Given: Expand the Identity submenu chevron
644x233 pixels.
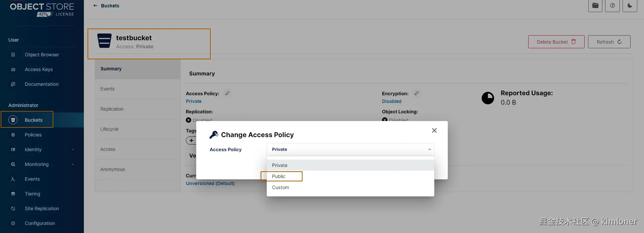Looking at the screenshot, I should pos(73,150).
